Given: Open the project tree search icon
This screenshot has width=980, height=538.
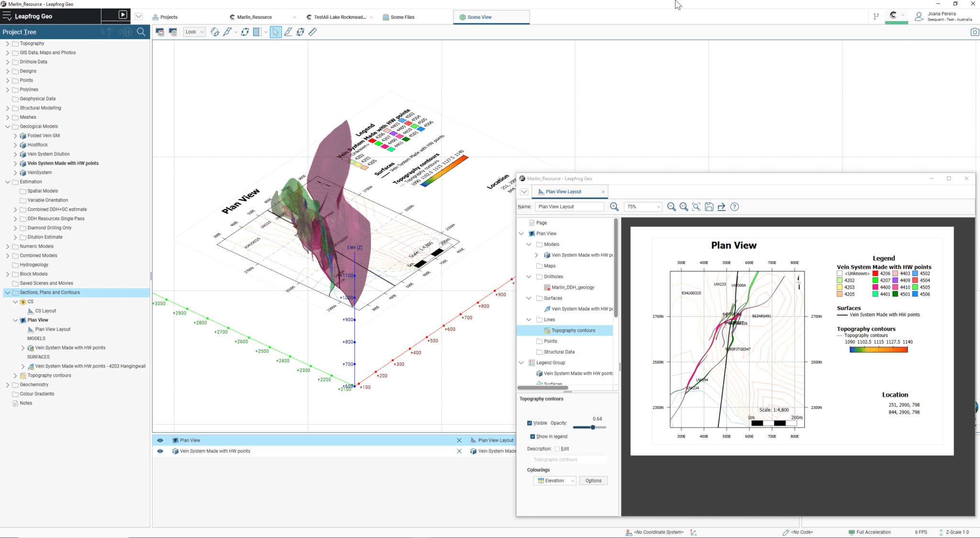Looking at the screenshot, I should [x=141, y=32].
